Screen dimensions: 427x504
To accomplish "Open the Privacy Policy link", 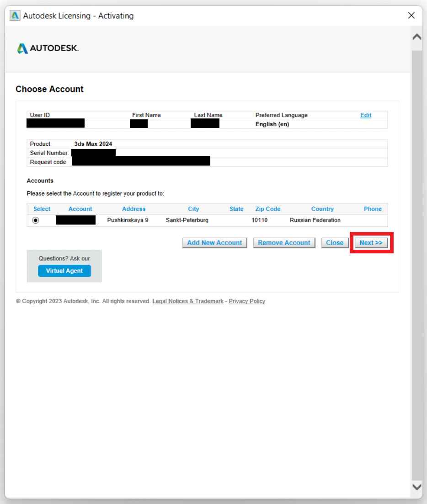I will (x=247, y=301).
